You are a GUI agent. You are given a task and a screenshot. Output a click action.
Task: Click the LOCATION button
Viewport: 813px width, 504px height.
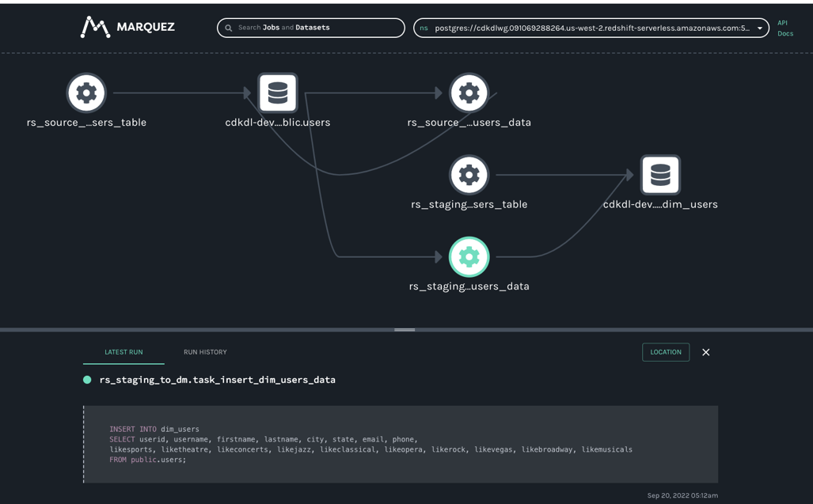point(665,352)
